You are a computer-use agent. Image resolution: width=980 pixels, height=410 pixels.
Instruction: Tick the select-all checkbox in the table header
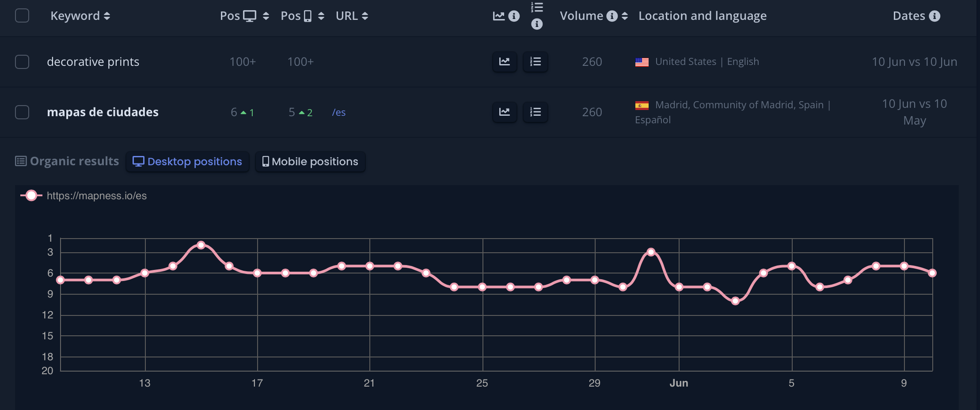pyautogui.click(x=22, y=16)
